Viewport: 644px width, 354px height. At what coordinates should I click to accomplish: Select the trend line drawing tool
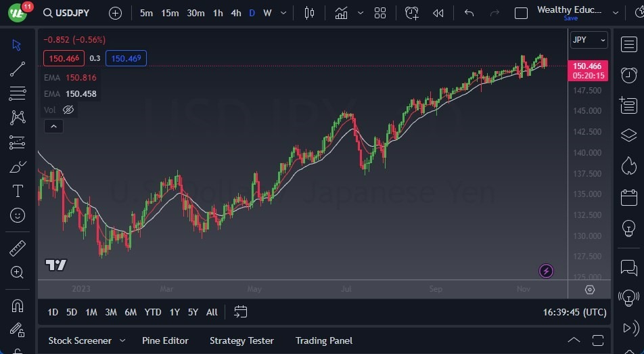click(x=18, y=69)
